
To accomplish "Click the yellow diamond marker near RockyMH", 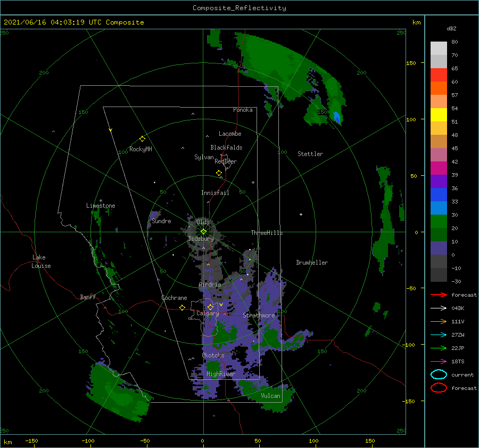I will tap(142, 139).
